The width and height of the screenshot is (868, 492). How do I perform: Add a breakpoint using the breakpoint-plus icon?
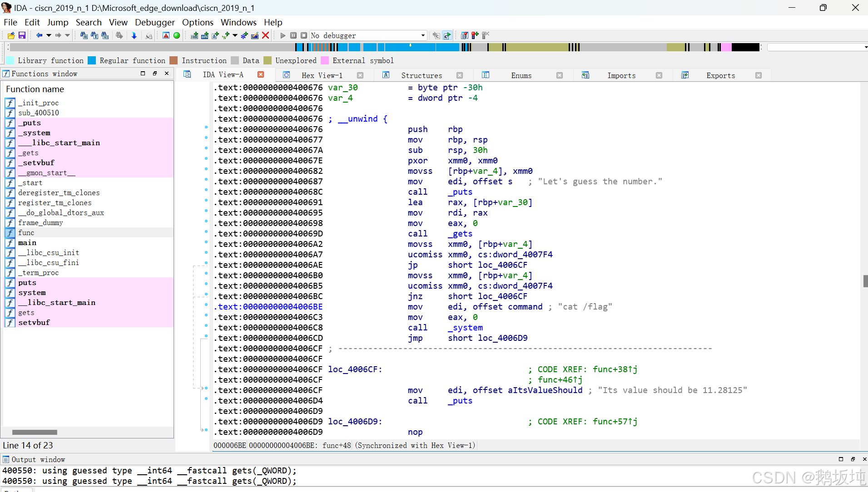[475, 35]
